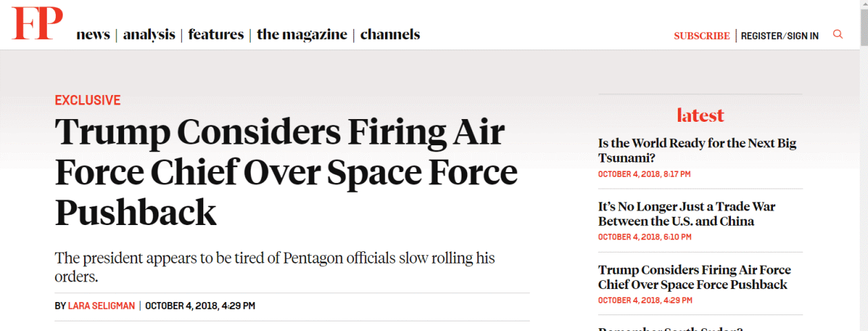868x331 pixels.
Task: Open the news menu
Action: [x=93, y=34]
